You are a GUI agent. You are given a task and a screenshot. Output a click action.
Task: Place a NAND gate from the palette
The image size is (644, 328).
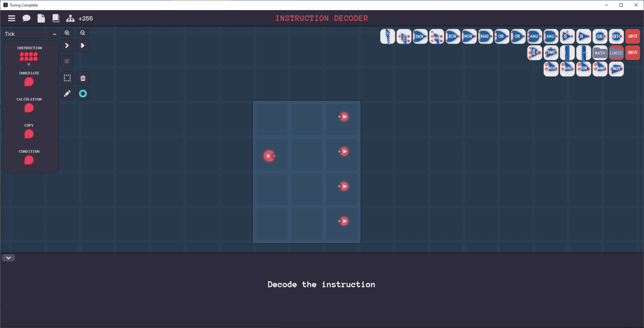point(486,36)
